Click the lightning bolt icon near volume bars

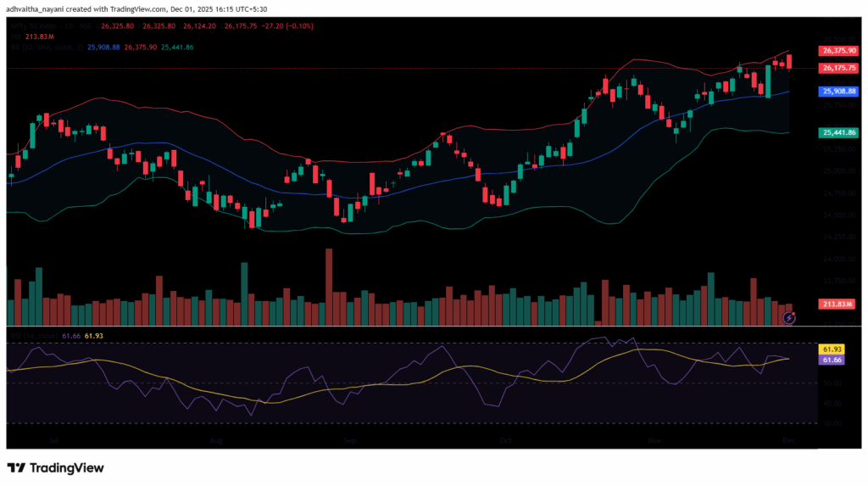coord(789,317)
